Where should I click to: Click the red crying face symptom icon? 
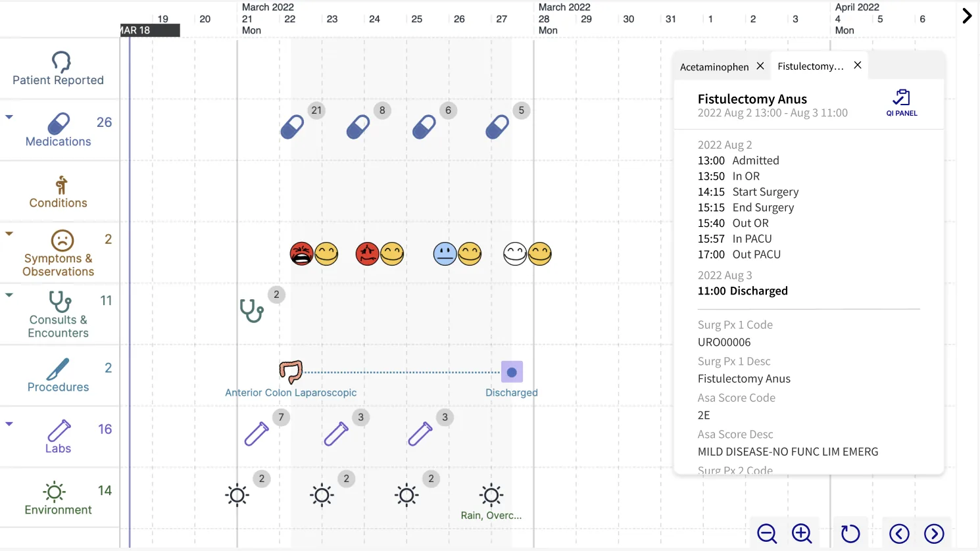coord(302,254)
